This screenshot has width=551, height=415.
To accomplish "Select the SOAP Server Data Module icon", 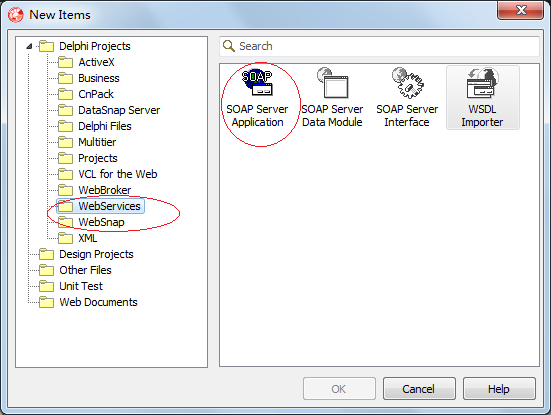I will tap(332, 83).
